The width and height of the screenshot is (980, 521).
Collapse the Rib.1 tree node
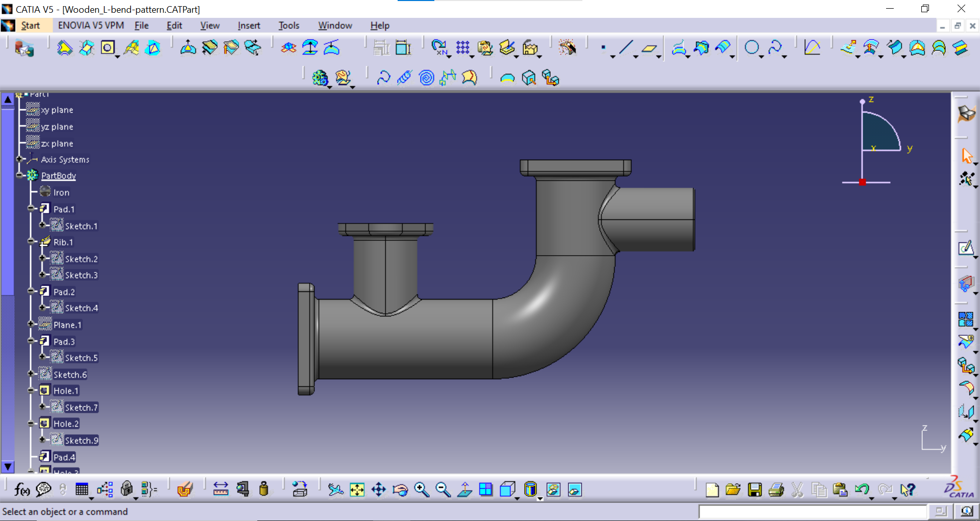(31, 241)
